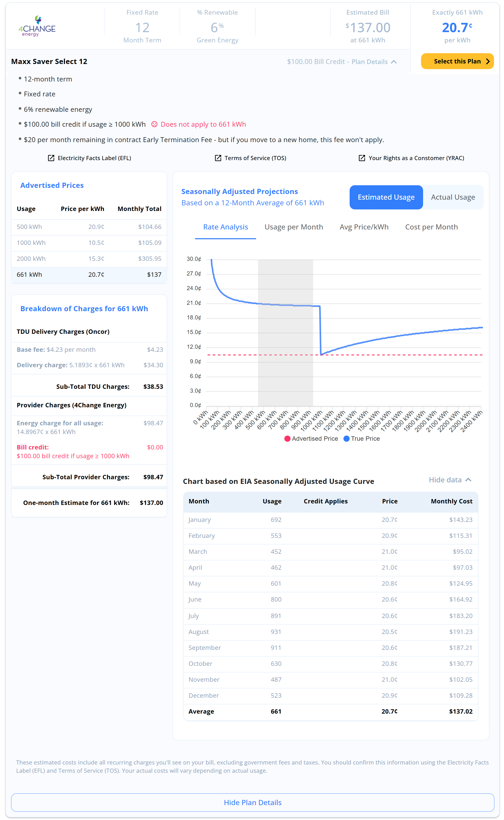Select the 1000 kWh advertised price row
Image resolution: width=504 pixels, height=820 pixels.
pyautogui.click(x=89, y=243)
